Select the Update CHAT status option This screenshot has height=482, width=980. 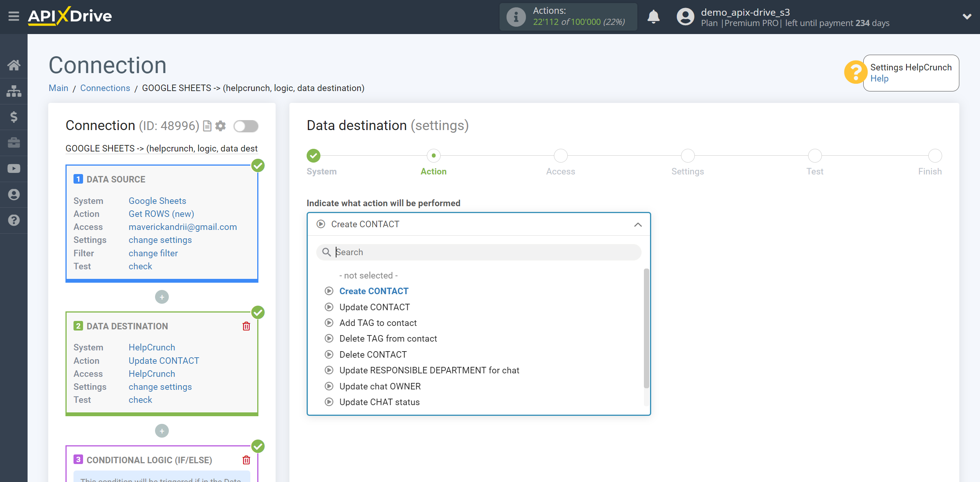coord(379,402)
